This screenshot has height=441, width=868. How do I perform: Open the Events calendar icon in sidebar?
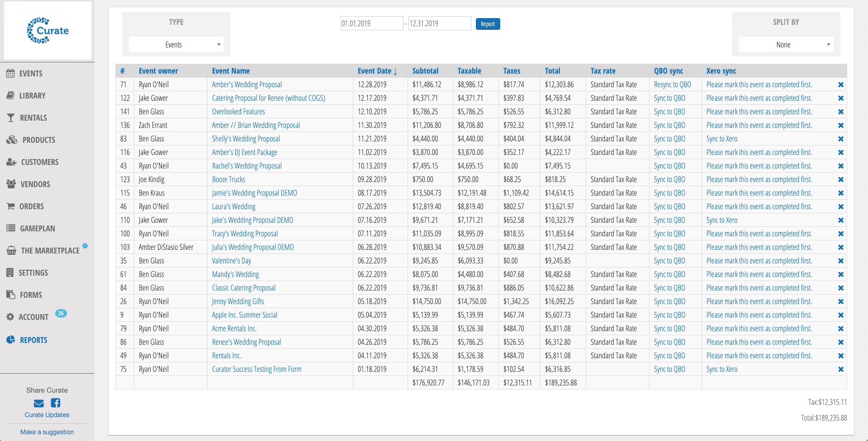point(11,73)
